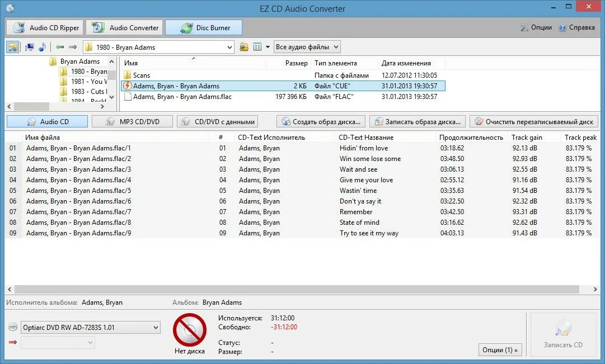
Task: Click the parent folder up icon
Action: [244, 47]
